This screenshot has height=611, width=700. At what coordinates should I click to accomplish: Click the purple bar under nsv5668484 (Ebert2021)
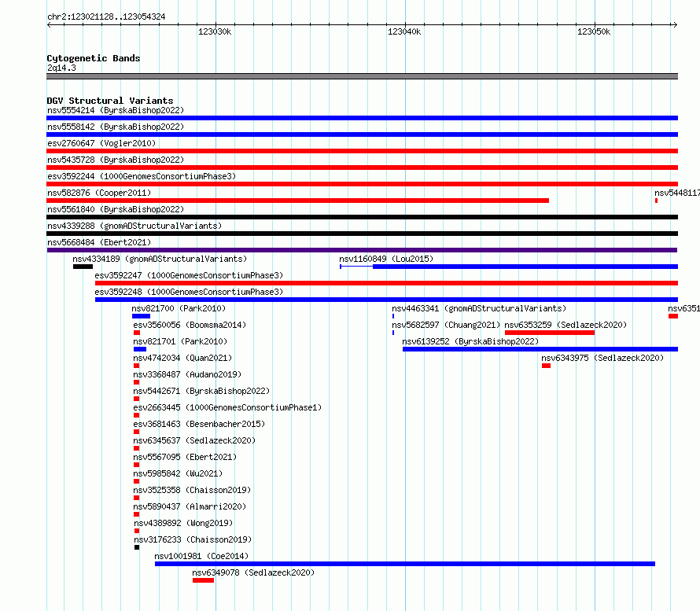tap(362, 250)
